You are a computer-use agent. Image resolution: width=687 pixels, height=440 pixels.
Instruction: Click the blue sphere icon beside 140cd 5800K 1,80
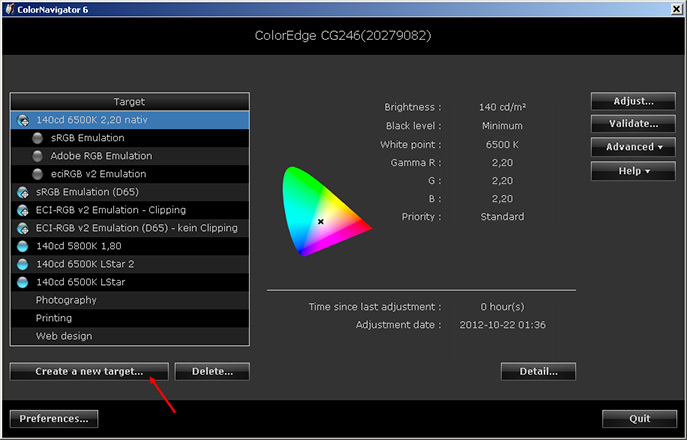coord(22,246)
